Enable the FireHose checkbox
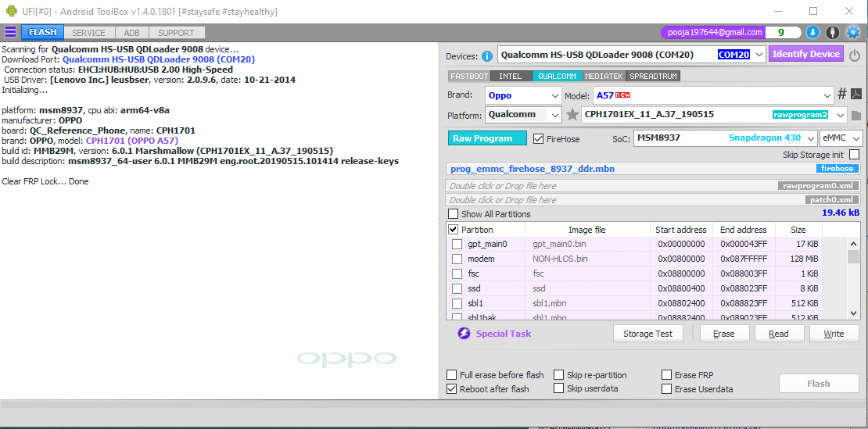 pyautogui.click(x=537, y=139)
